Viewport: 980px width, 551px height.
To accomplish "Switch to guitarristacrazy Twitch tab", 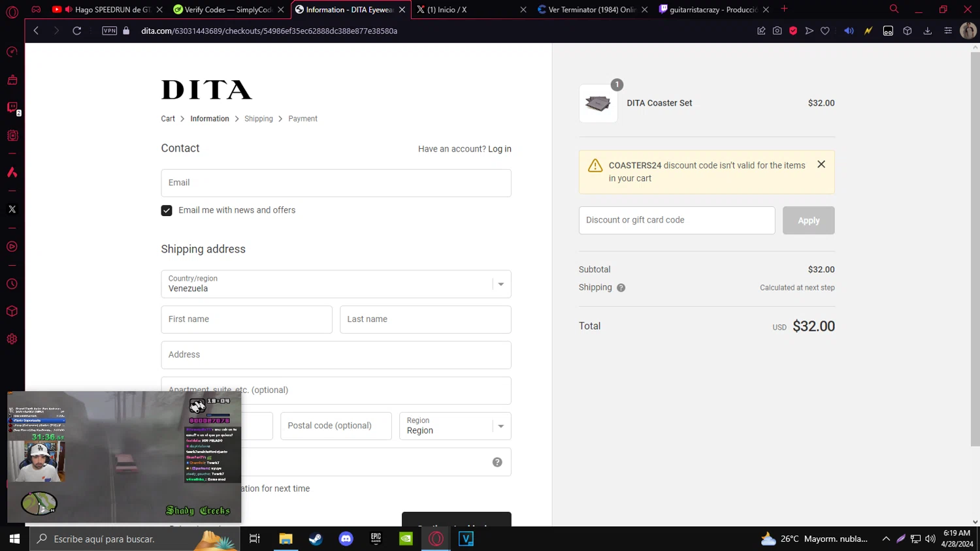I will (x=713, y=9).
